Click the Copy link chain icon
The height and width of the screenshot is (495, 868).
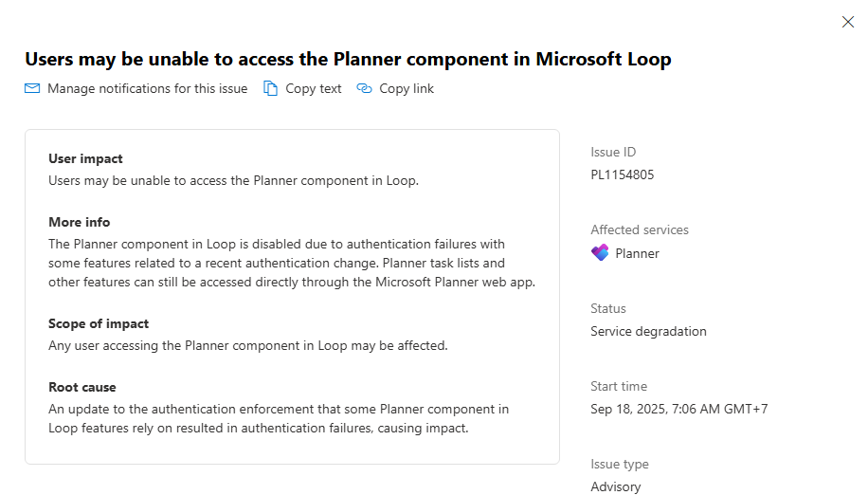tap(365, 89)
